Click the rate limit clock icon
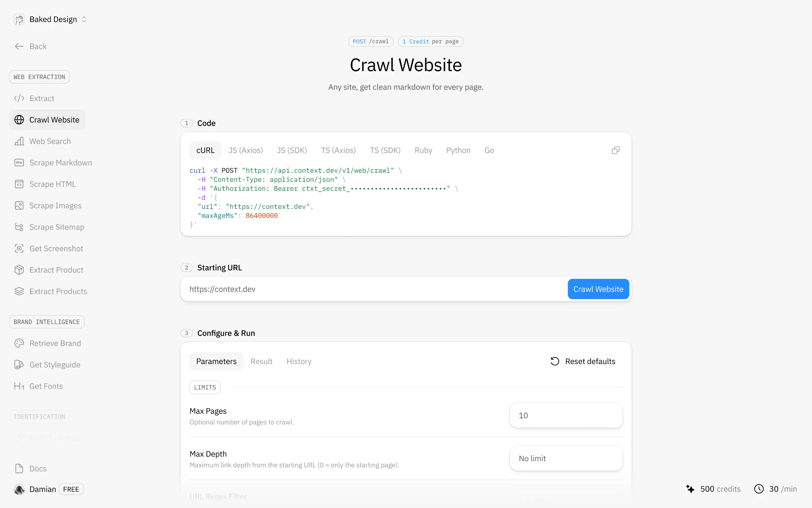This screenshot has width=812, height=508. point(759,489)
